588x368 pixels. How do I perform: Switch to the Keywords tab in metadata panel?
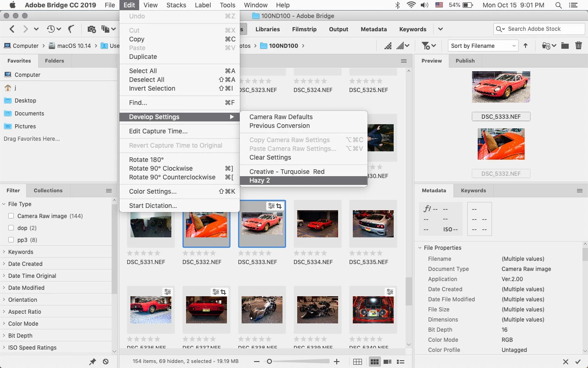click(x=473, y=190)
